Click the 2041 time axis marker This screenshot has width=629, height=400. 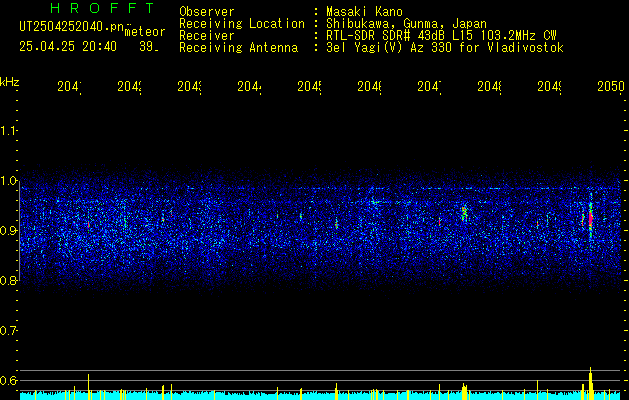click(x=69, y=87)
